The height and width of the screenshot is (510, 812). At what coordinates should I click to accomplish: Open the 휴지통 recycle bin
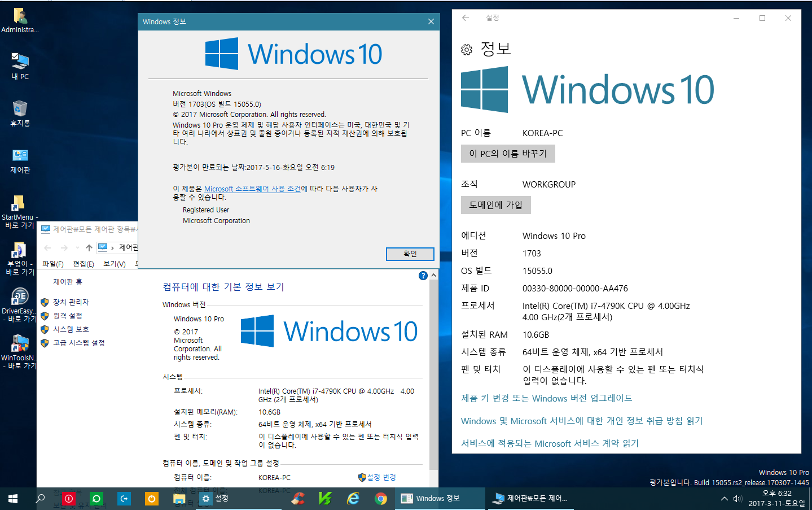tap(20, 113)
